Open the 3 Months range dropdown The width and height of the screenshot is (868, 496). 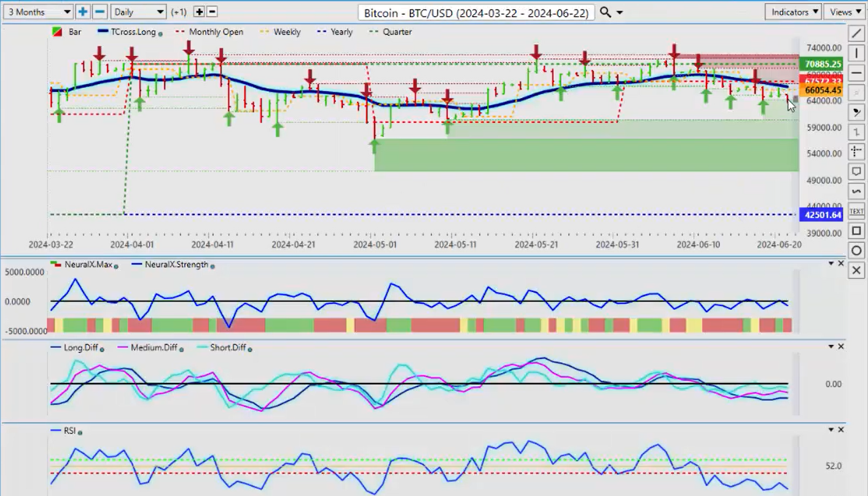click(x=37, y=12)
